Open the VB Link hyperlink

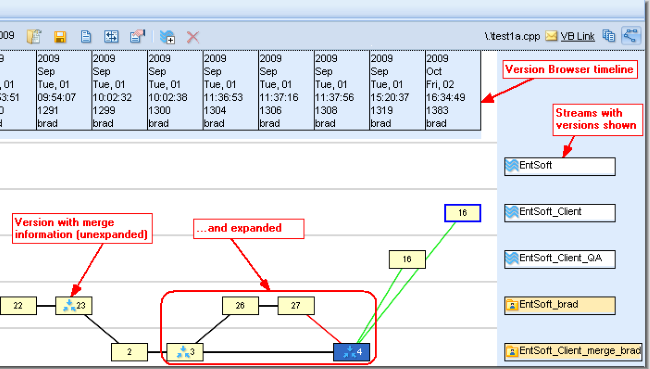pos(577,36)
